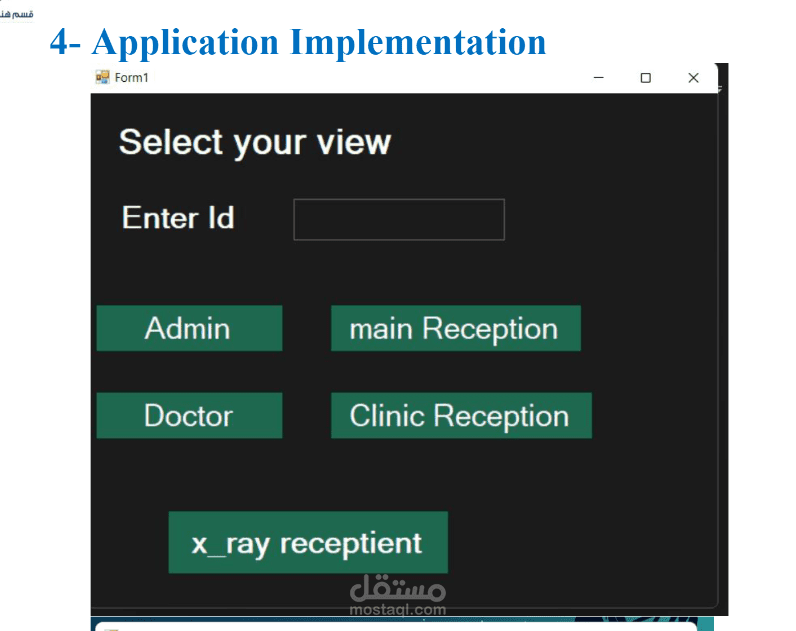The height and width of the screenshot is (631, 796).
Task: Select the Doctor view button
Action: [x=189, y=415]
